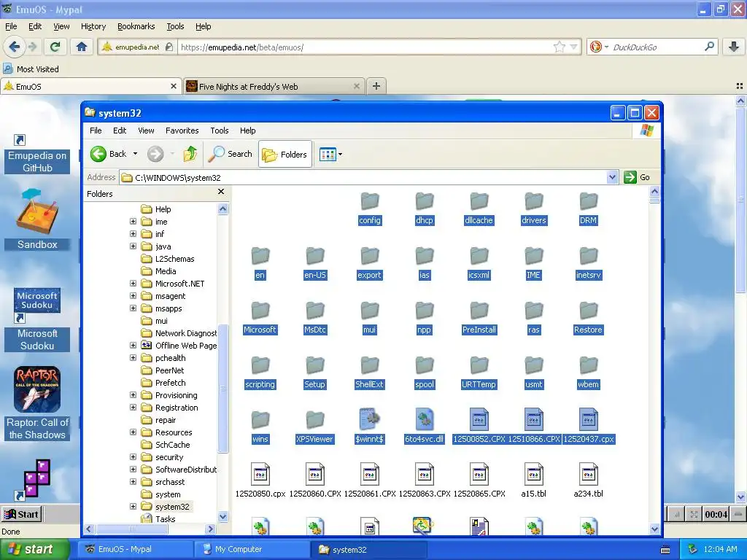Image resolution: width=747 pixels, height=560 pixels.
Task: Click the EmuOS Start button
Action: coord(21,514)
